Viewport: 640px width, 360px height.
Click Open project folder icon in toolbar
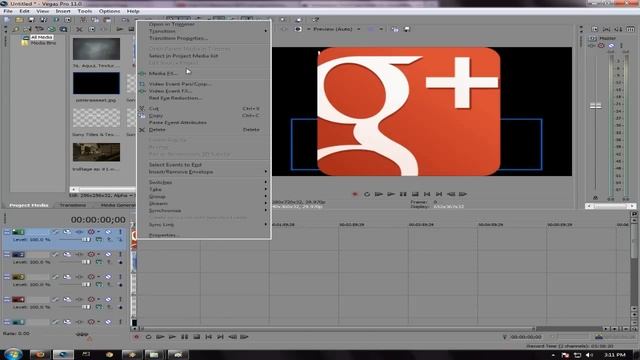[19, 20]
